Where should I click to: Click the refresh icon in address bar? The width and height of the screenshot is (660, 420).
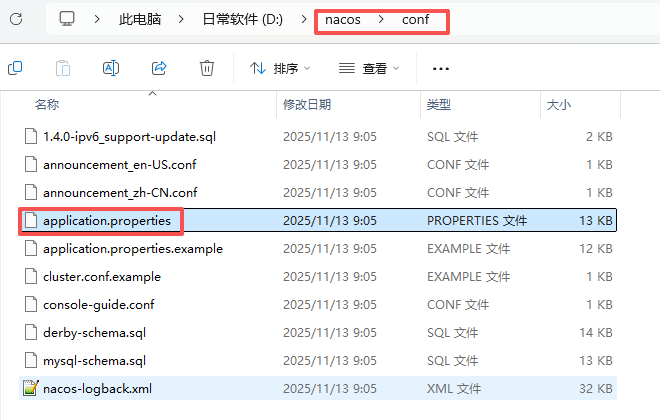[x=16, y=19]
